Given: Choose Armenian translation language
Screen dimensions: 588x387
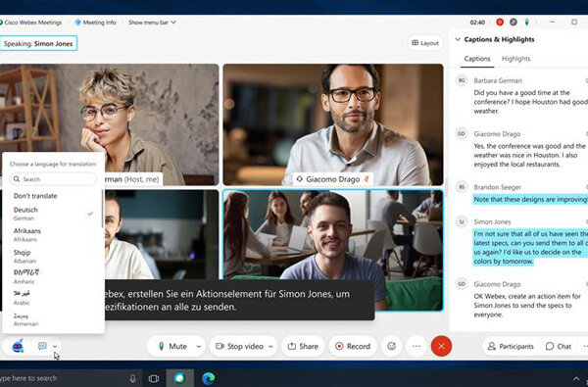Looking at the screenshot, I should pos(53,319).
